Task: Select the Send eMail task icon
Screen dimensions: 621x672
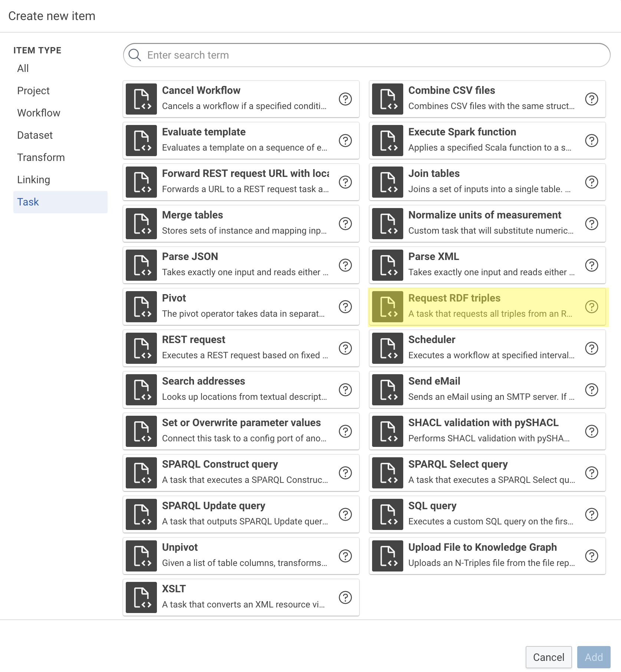Action: (387, 389)
